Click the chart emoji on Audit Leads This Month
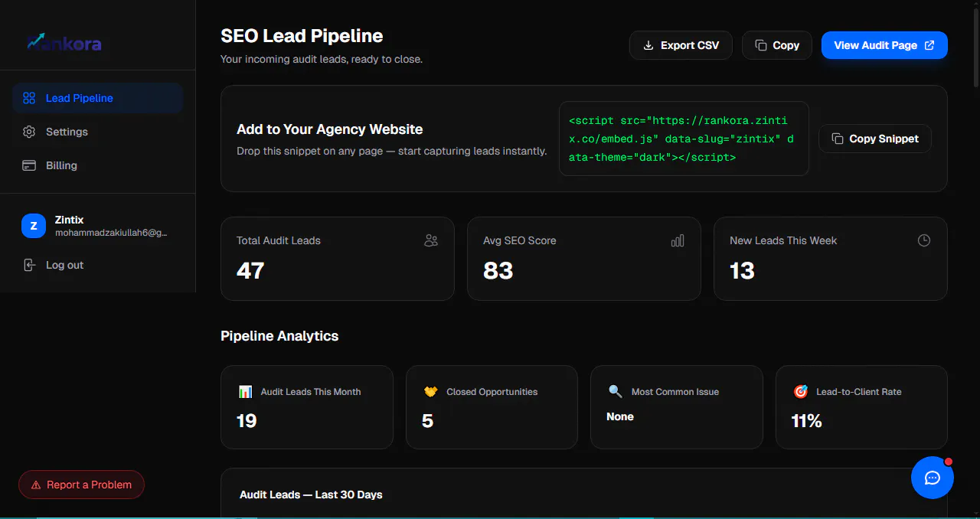The width and height of the screenshot is (980, 519). (245, 391)
